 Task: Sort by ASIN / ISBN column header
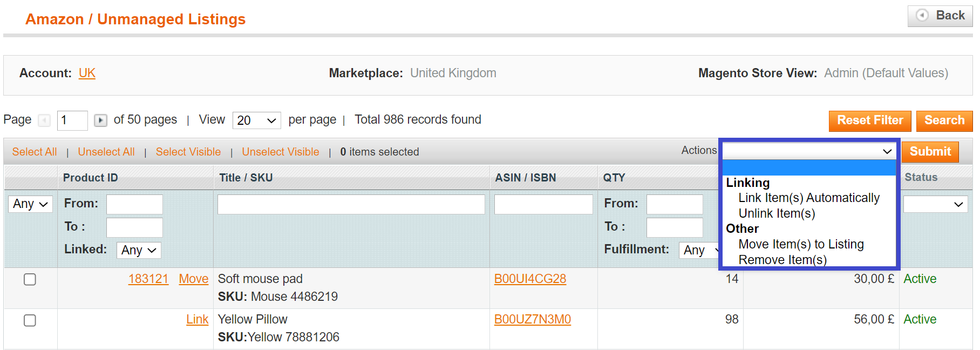525,178
